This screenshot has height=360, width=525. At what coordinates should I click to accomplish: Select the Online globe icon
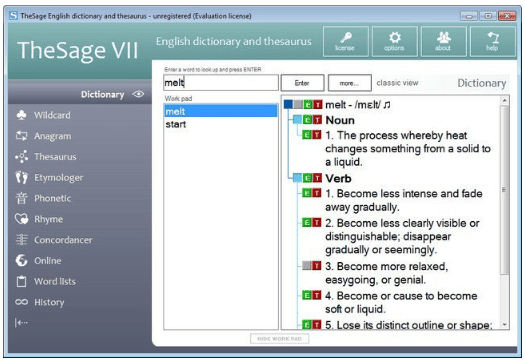point(21,260)
